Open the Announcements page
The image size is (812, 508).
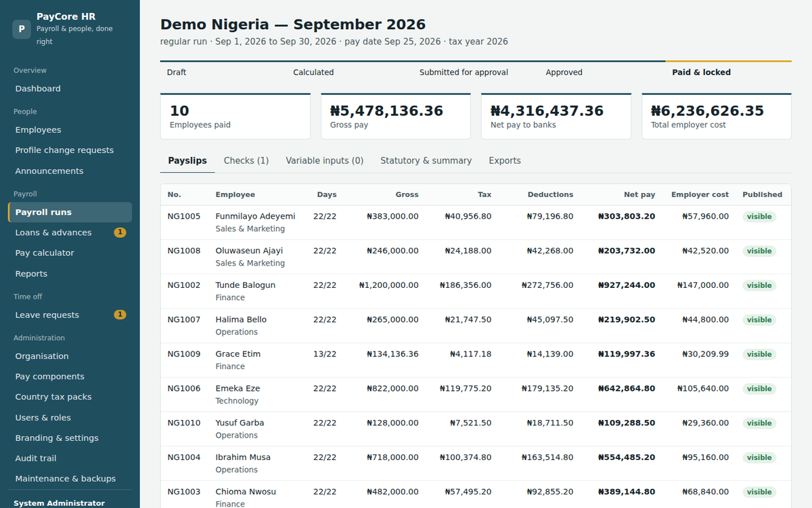[x=70, y=171]
